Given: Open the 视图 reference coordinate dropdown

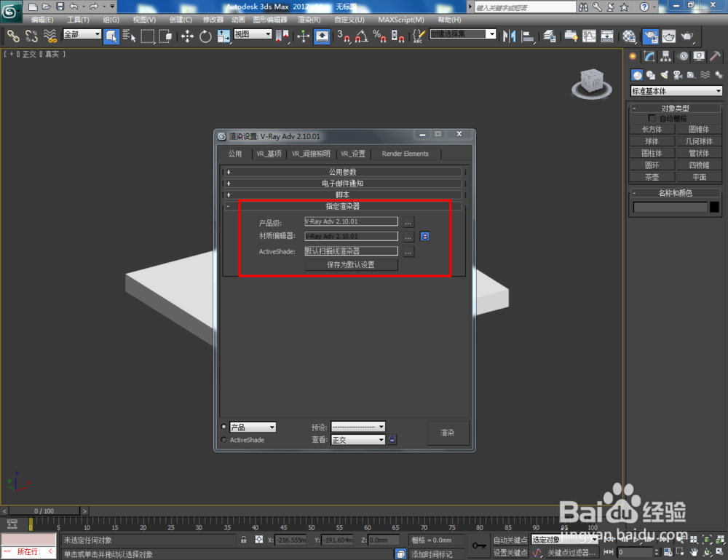Looking at the screenshot, I should click(x=253, y=34).
